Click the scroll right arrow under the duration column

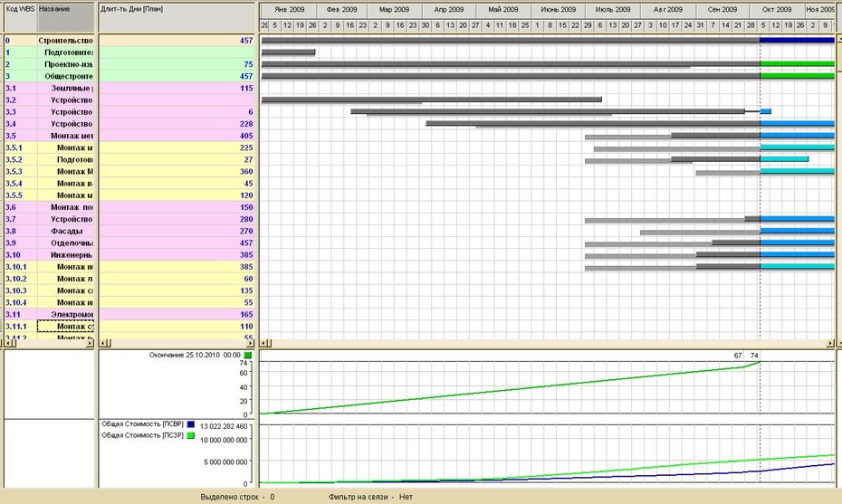tap(250, 343)
